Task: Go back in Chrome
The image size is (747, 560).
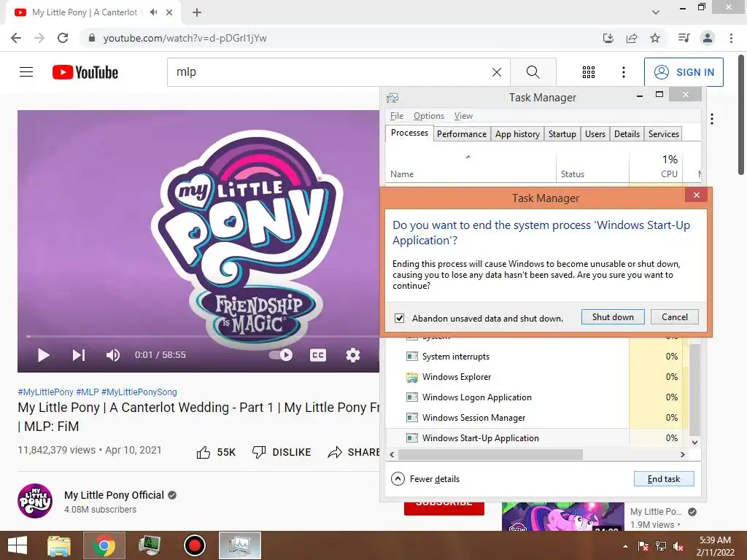Action: tap(16, 38)
